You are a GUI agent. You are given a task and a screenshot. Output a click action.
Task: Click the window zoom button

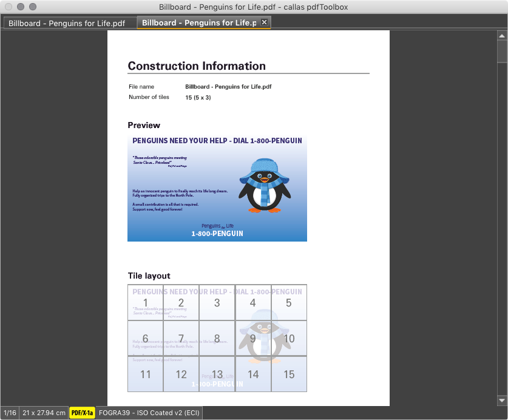click(33, 7)
